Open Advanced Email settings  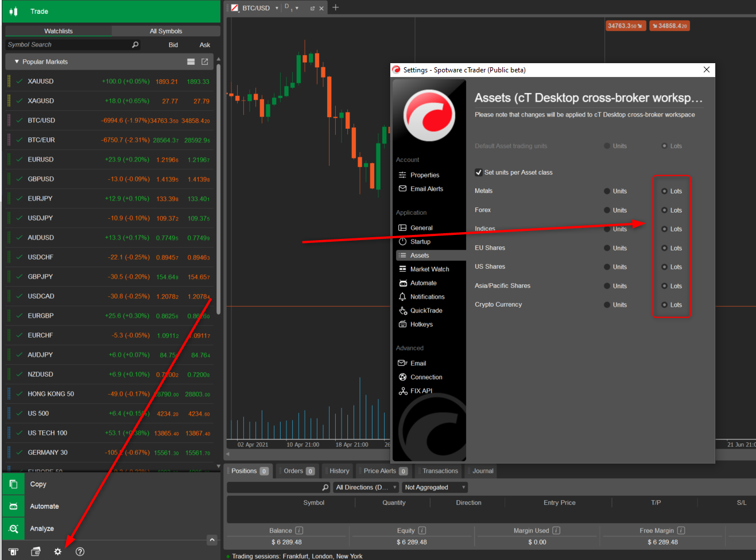tap(418, 364)
